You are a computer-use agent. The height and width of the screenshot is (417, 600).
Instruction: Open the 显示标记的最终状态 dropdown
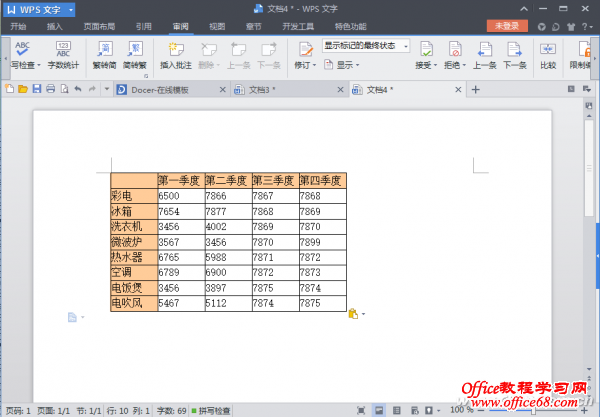coord(366,45)
